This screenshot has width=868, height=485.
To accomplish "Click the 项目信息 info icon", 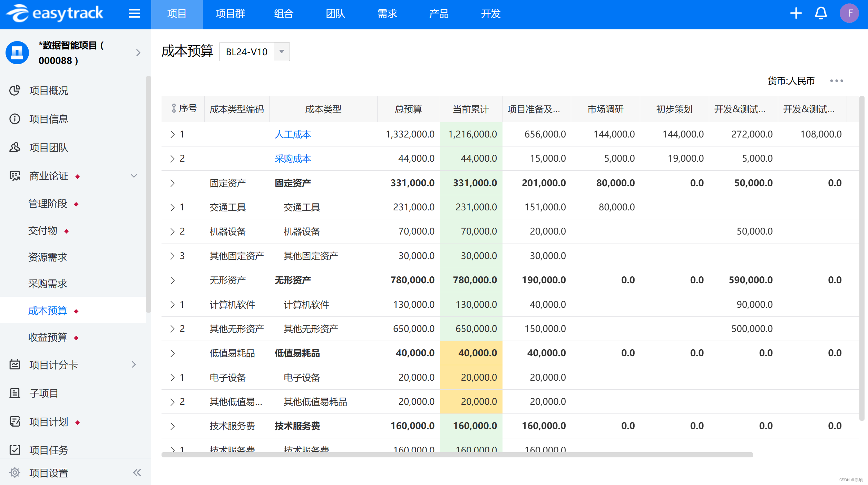I will coord(14,119).
